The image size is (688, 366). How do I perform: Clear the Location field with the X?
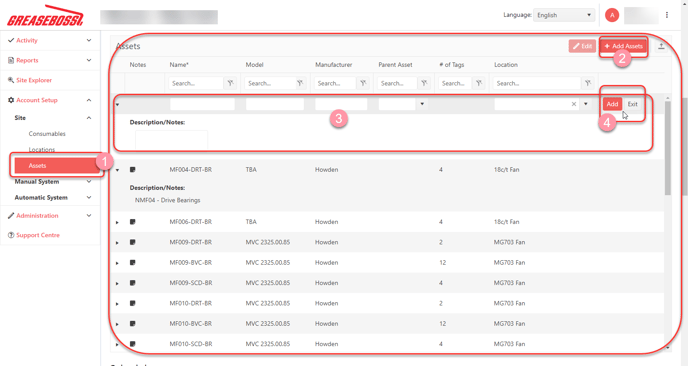point(573,104)
